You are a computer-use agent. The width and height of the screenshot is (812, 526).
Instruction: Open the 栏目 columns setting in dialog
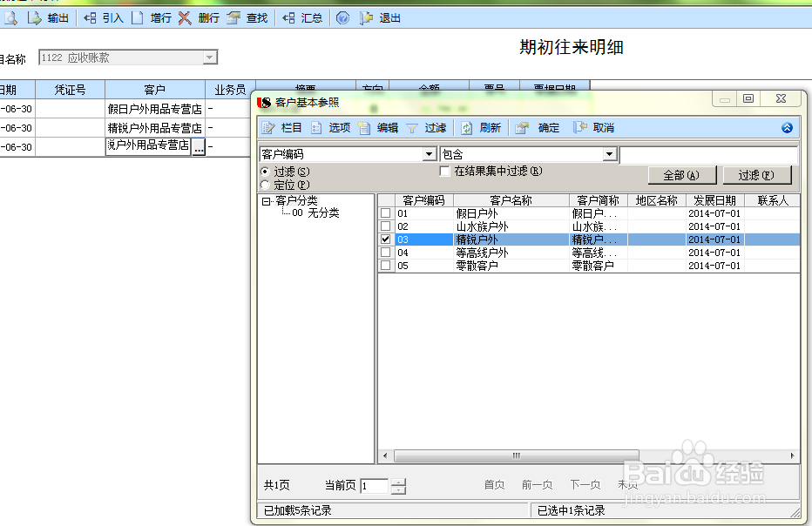tap(281, 128)
